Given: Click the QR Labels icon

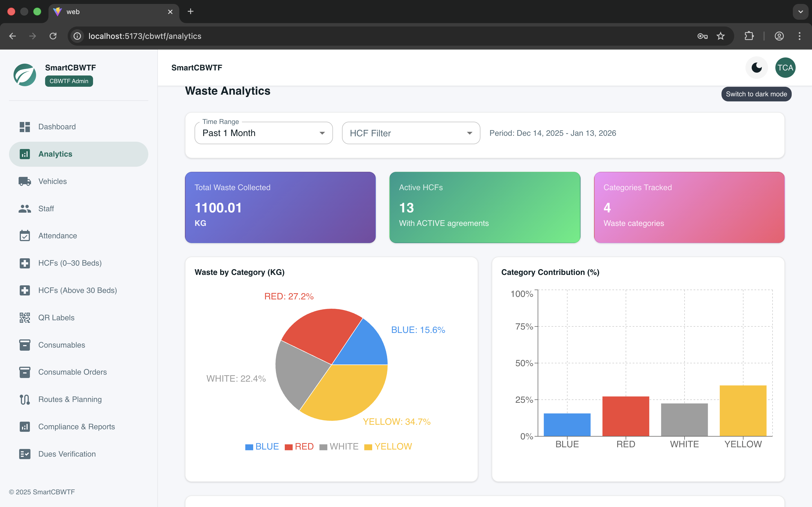Looking at the screenshot, I should (25, 317).
